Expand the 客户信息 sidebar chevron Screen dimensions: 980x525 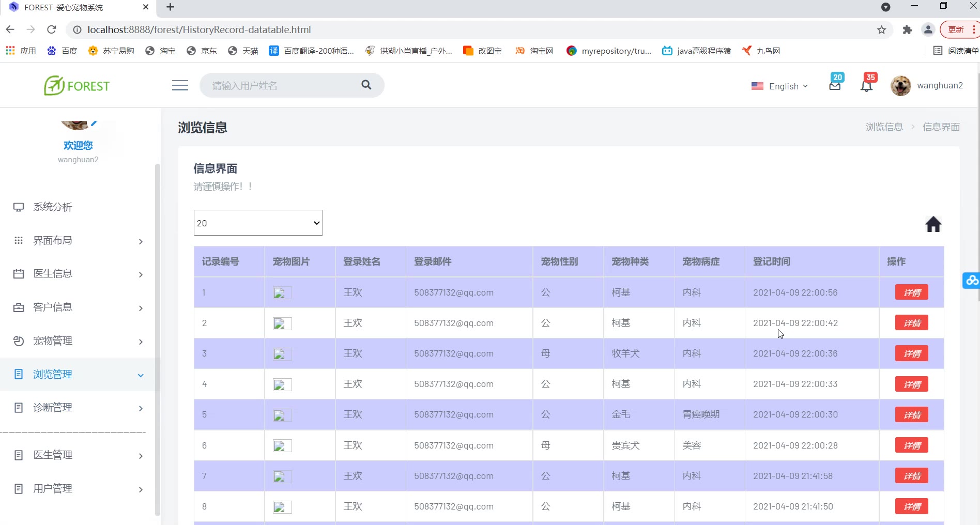click(x=141, y=308)
